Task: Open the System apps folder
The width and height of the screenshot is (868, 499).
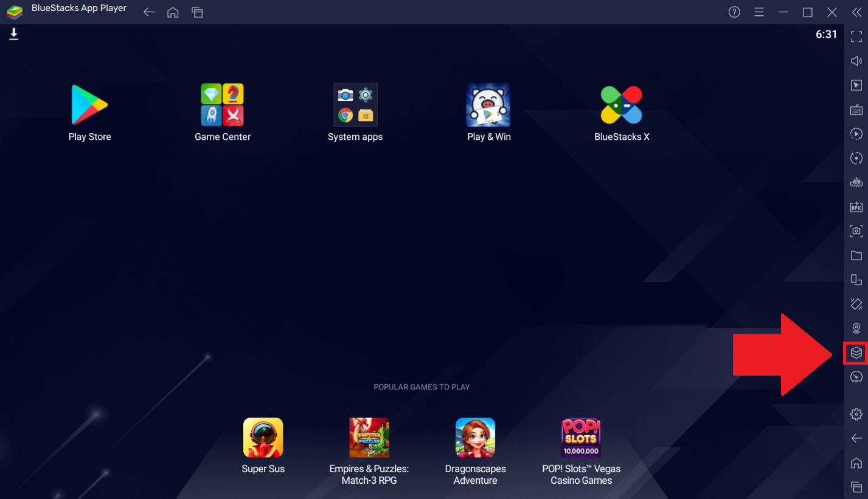Action: (x=355, y=112)
